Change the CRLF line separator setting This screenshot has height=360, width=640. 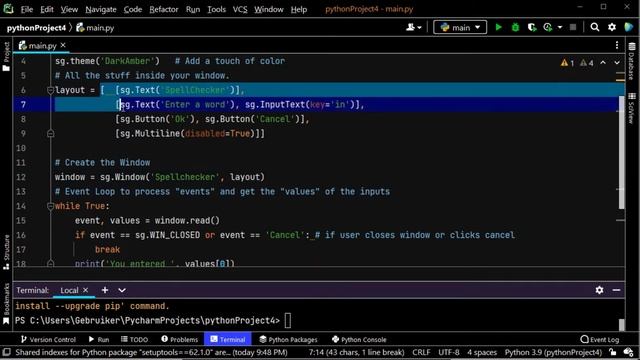[x=421, y=352]
